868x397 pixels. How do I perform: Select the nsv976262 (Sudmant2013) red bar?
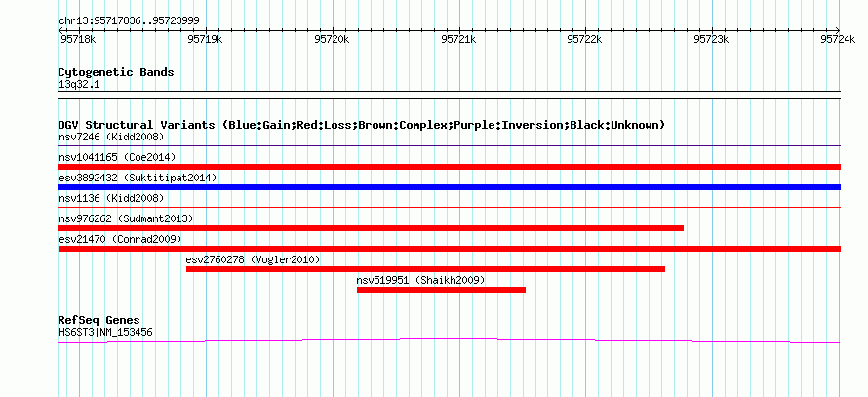click(x=371, y=228)
